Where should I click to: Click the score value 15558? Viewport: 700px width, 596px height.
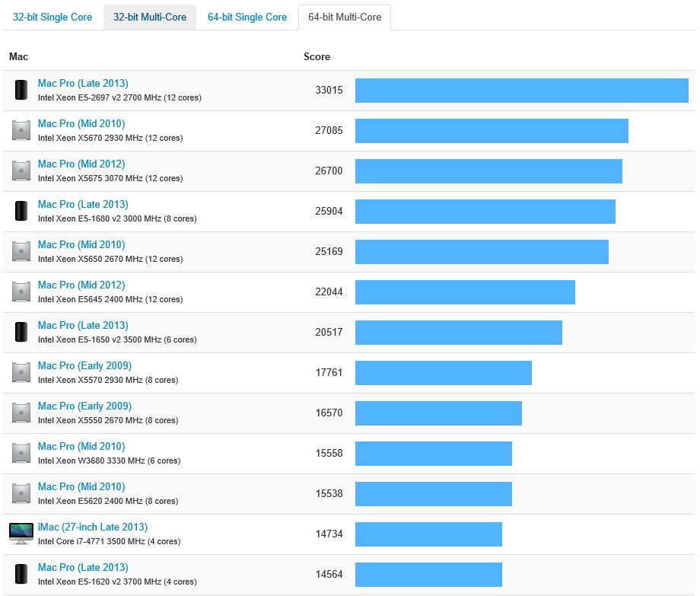pos(329,453)
